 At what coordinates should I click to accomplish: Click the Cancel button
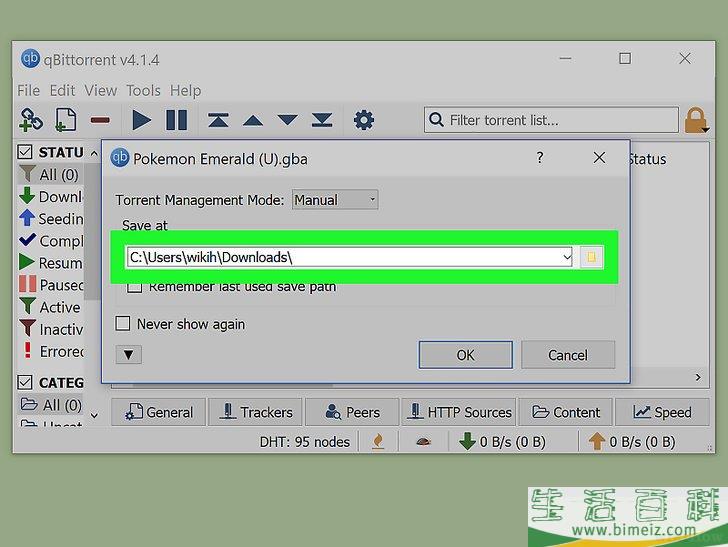pos(568,354)
